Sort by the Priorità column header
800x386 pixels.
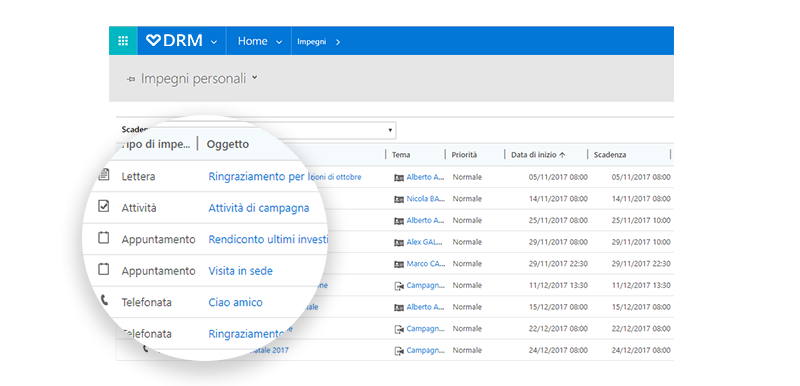[464, 155]
